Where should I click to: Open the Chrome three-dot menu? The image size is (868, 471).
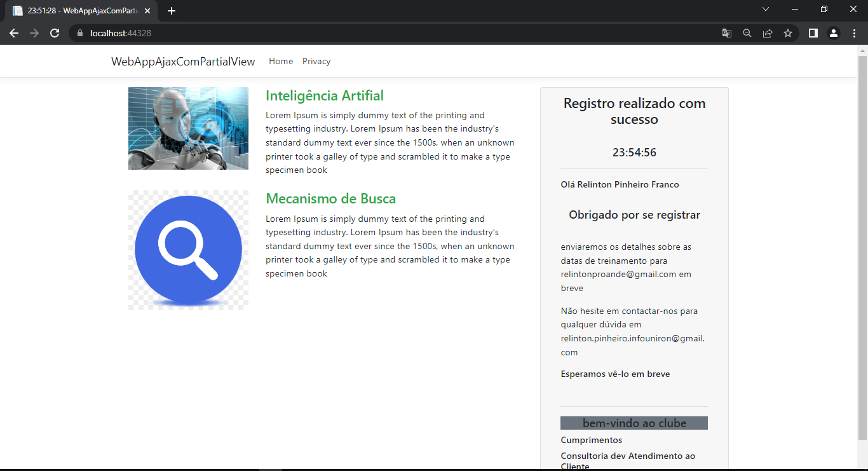(854, 32)
